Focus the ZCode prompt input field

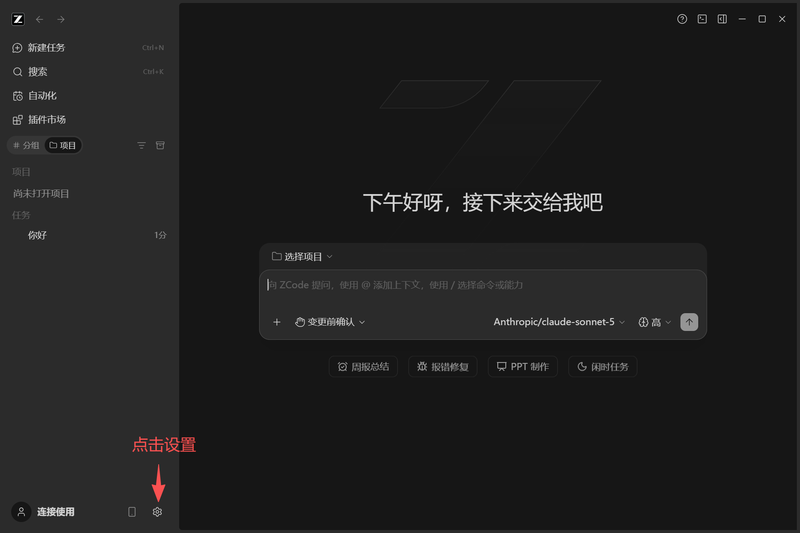(x=483, y=285)
